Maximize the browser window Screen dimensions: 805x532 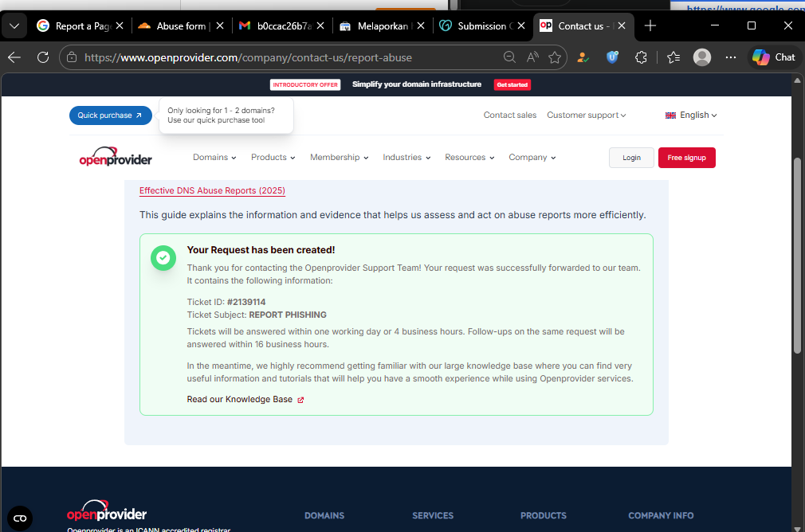751,25
